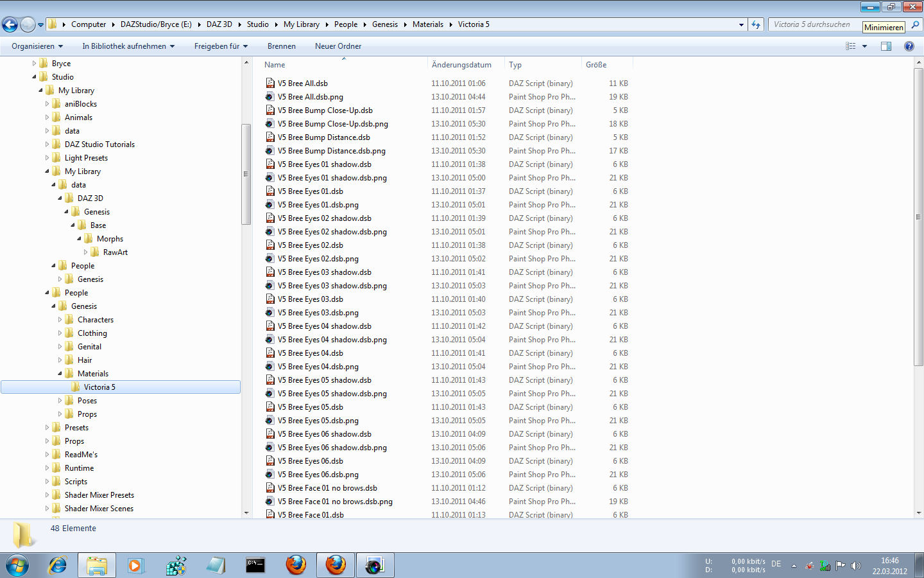Click 'V5 Bree Bump Close-Up.dsb' file icon
924x578 pixels.
(x=270, y=110)
